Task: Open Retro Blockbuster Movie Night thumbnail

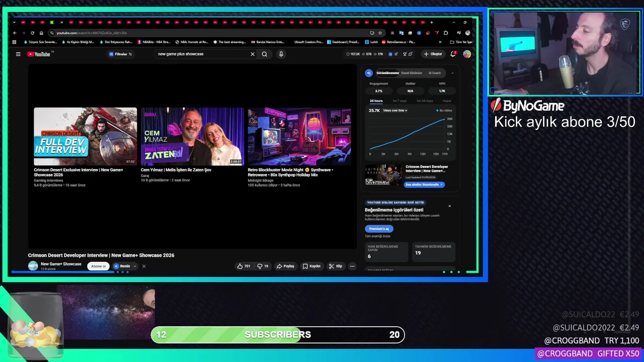Action: pos(299,136)
